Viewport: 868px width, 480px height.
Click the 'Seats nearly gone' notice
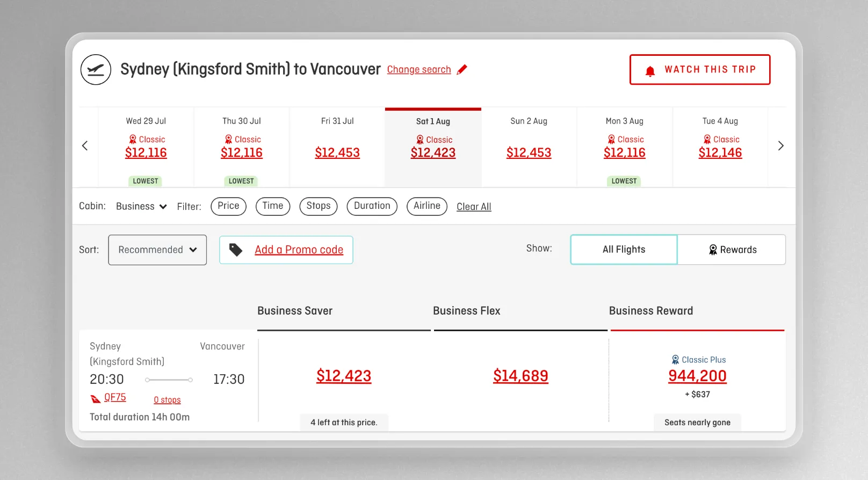pos(697,423)
